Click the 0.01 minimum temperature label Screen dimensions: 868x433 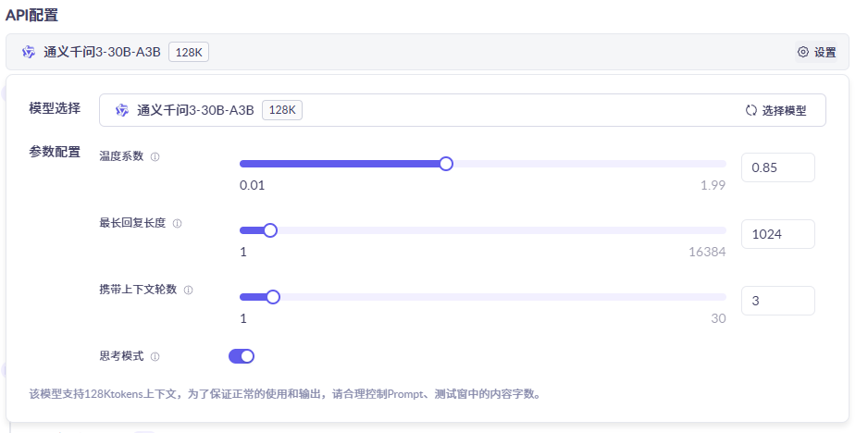[252, 185]
